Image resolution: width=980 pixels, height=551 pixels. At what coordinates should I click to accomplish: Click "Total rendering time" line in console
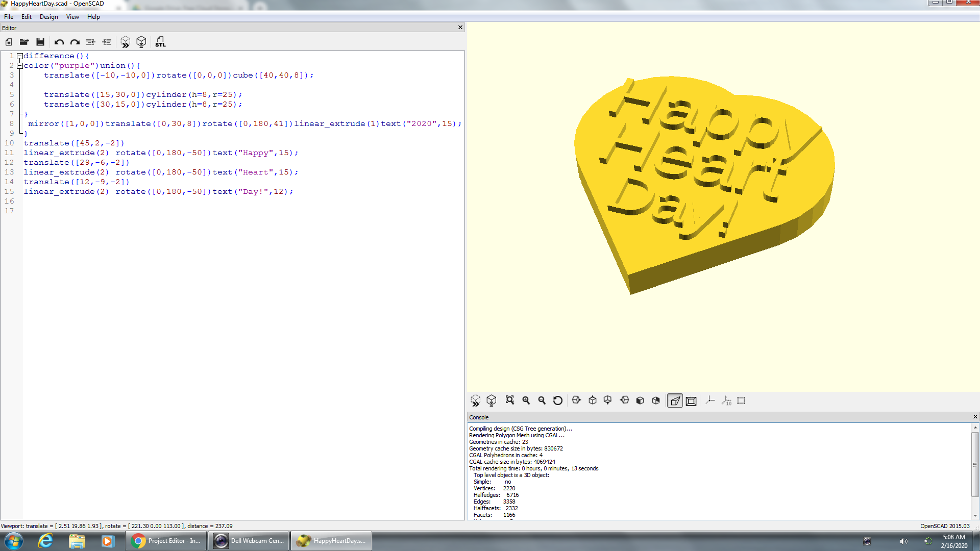click(534, 468)
